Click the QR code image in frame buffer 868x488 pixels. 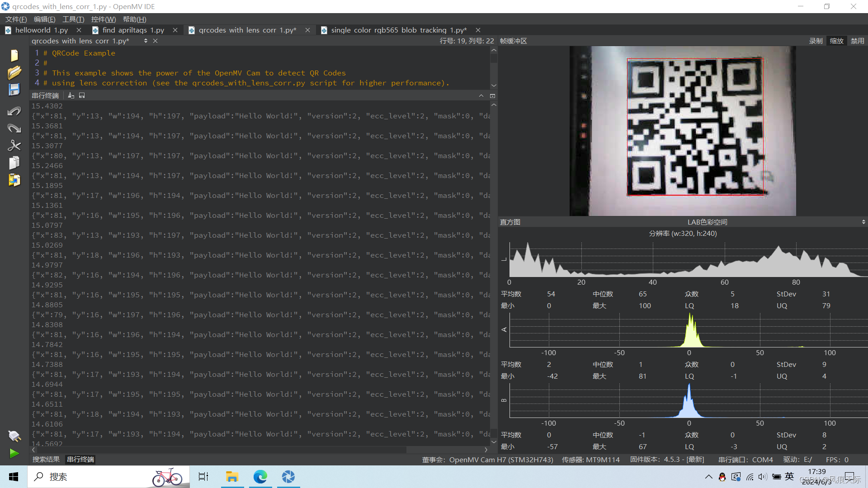point(695,127)
